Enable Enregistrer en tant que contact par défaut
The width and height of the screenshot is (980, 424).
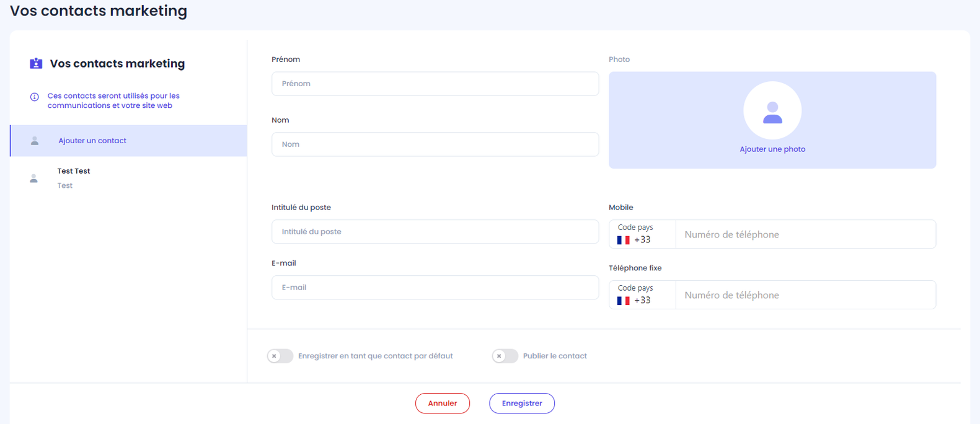pyautogui.click(x=280, y=356)
